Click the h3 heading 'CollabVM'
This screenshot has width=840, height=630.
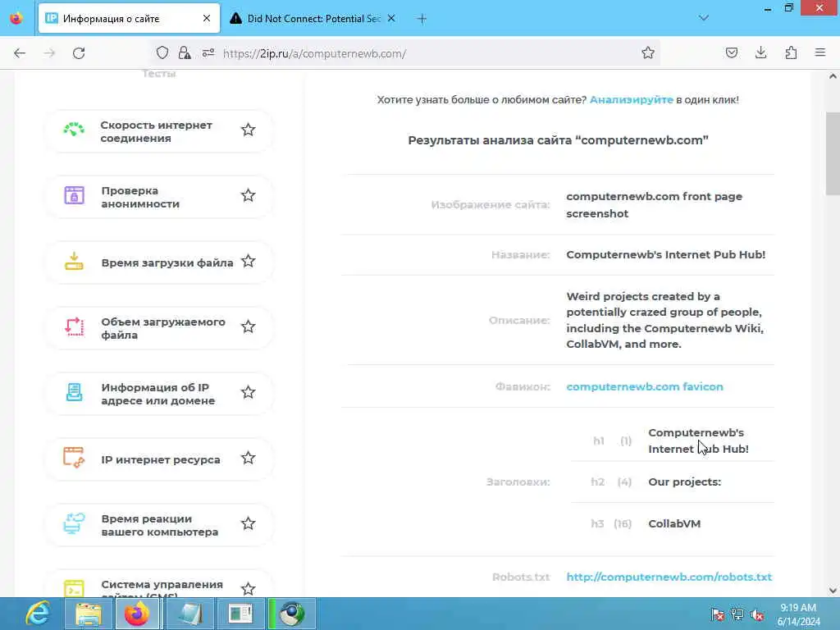(x=674, y=523)
